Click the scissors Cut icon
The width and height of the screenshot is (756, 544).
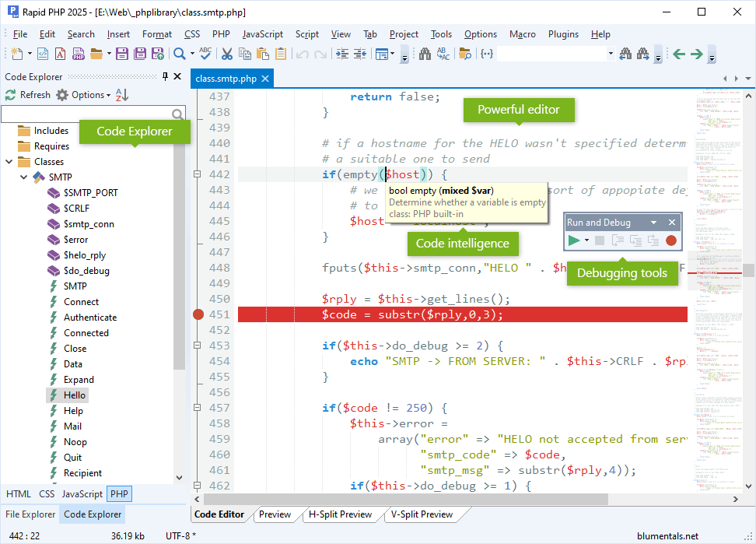coord(227,54)
